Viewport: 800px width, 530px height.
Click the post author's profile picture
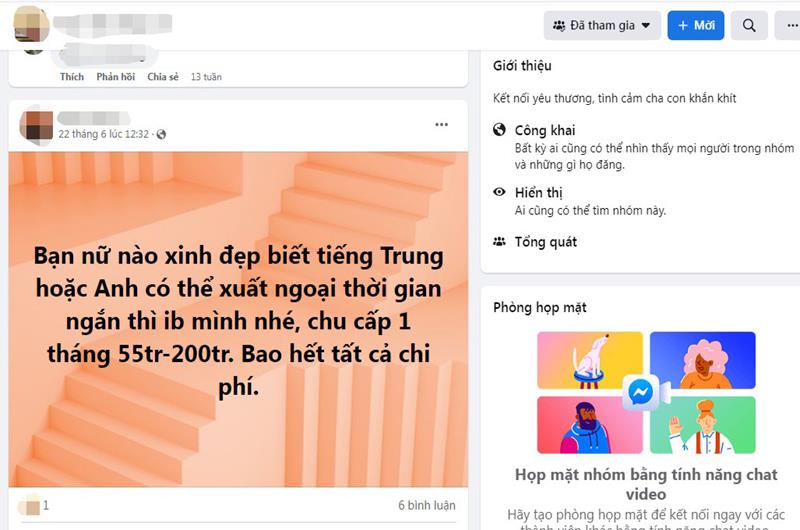click(x=36, y=125)
